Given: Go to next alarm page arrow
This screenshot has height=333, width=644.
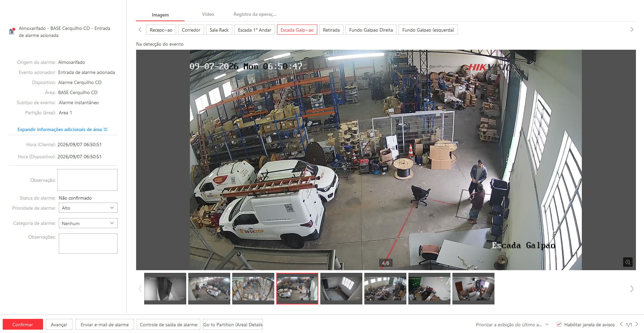Looking at the screenshot, I should pos(637,324).
